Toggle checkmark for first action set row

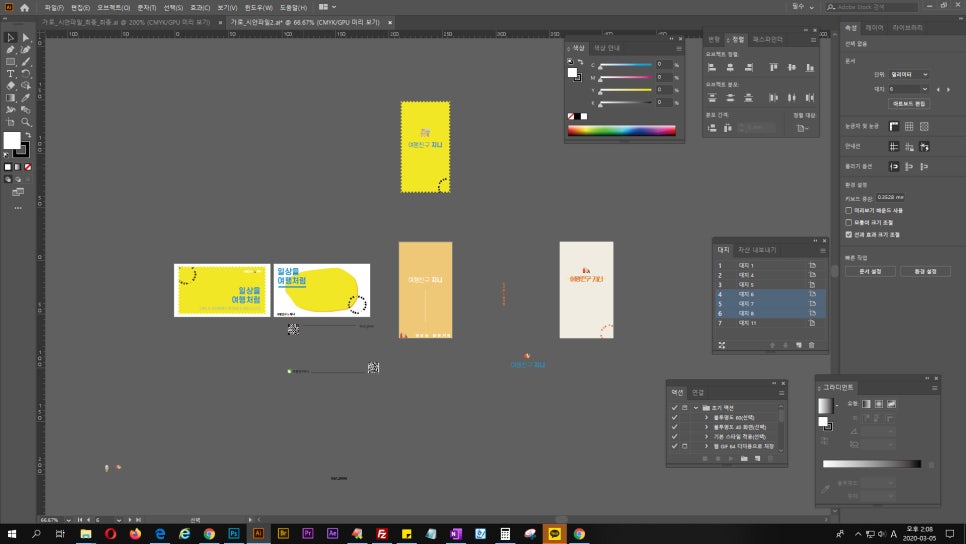tap(674, 408)
